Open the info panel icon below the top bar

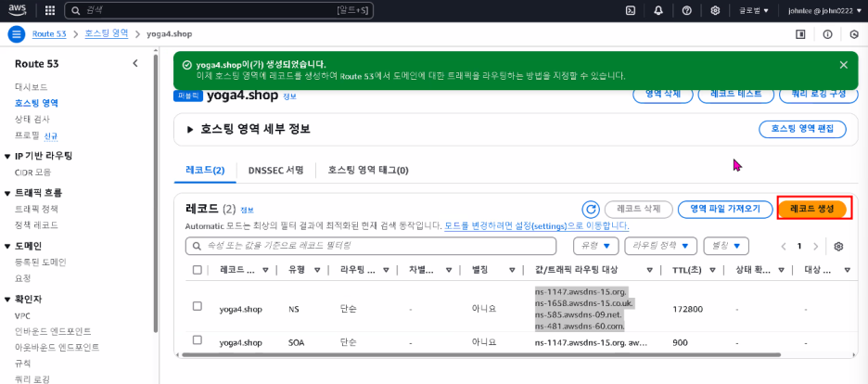pos(827,34)
